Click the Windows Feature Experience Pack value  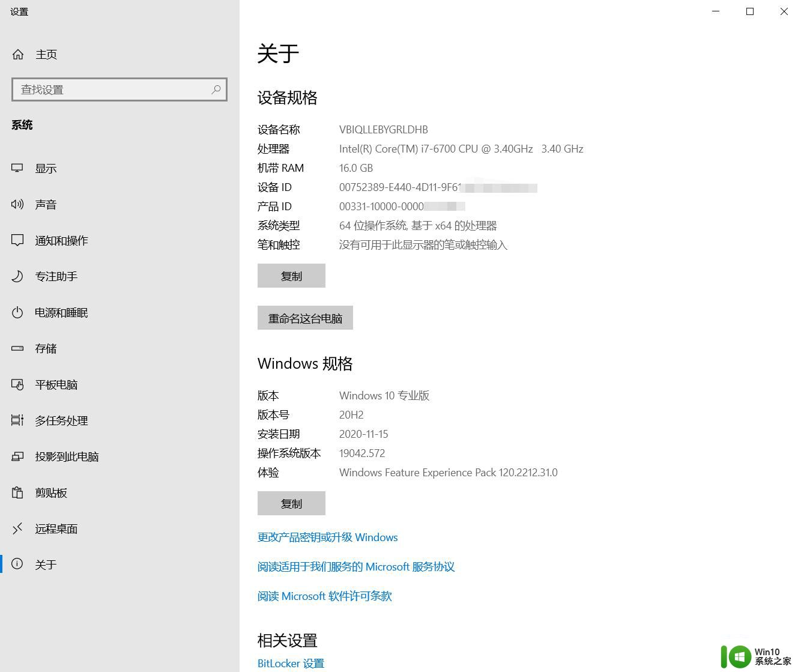click(449, 473)
